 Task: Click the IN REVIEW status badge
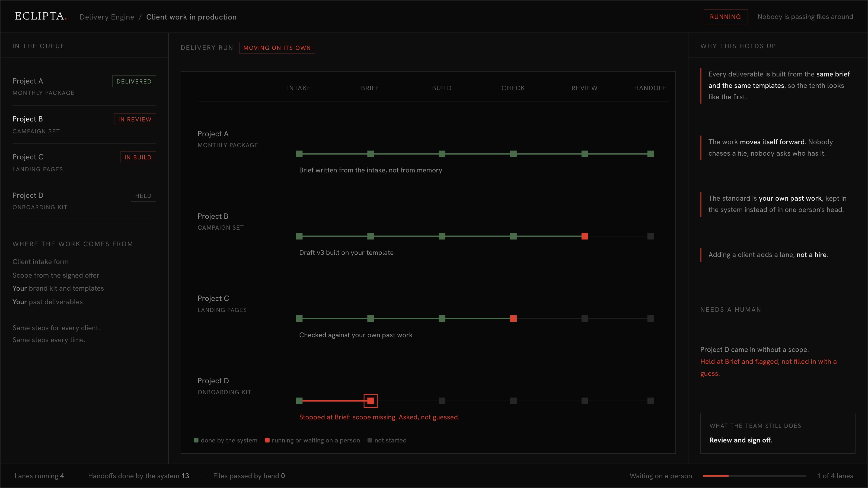[135, 119]
